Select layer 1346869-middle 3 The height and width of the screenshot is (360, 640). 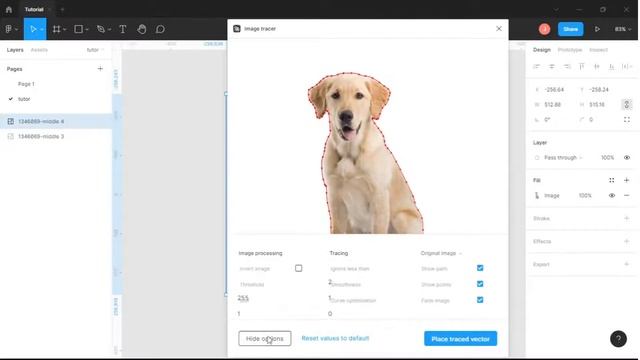click(56, 136)
